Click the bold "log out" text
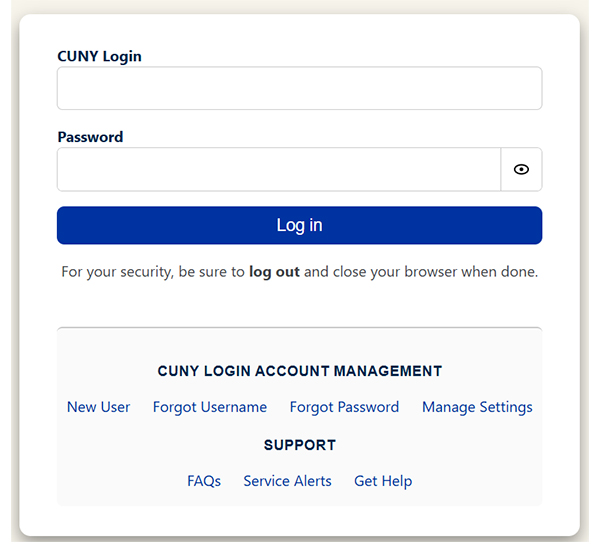 pyautogui.click(x=274, y=271)
